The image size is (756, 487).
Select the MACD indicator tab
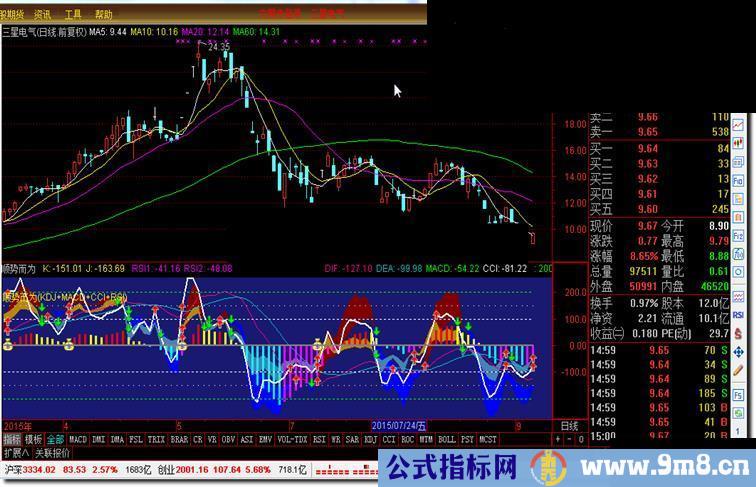pyautogui.click(x=77, y=439)
